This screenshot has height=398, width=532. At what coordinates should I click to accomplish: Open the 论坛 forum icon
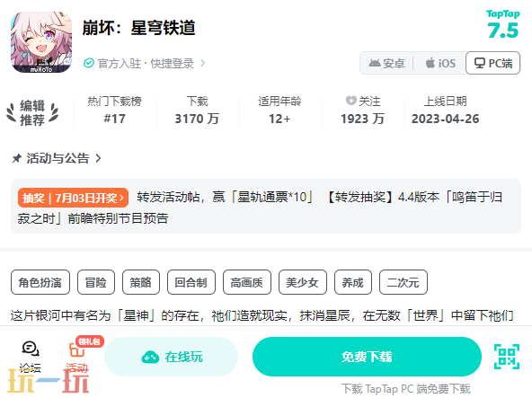point(31,357)
